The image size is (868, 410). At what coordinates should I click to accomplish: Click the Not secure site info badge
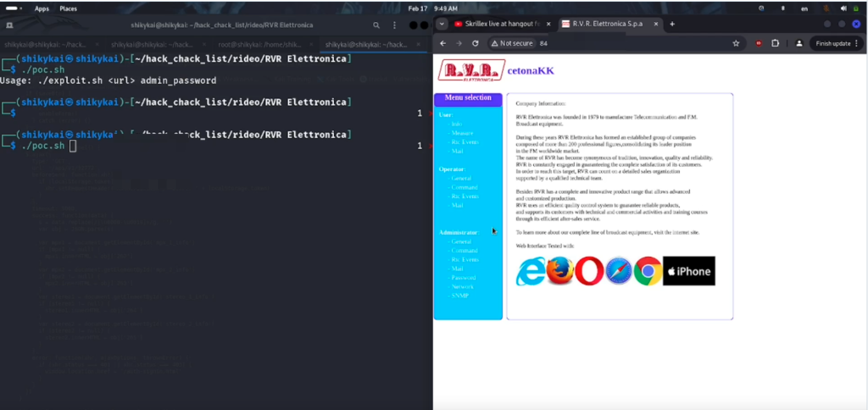512,43
